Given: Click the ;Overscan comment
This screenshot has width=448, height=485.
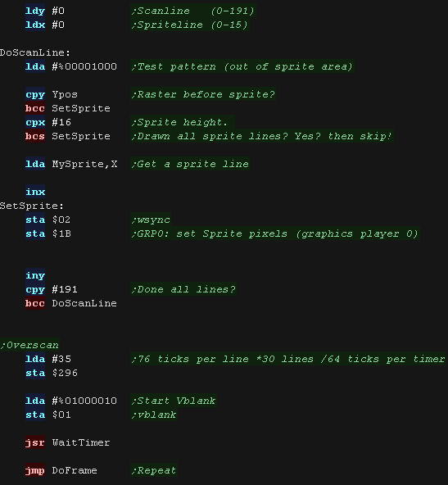Looking at the screenshot, I should 29,345.
